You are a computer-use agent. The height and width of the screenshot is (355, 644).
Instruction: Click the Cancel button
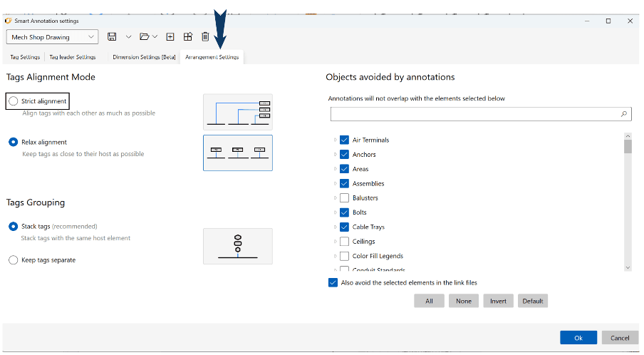pyautogui.click(x=620, y=338)
